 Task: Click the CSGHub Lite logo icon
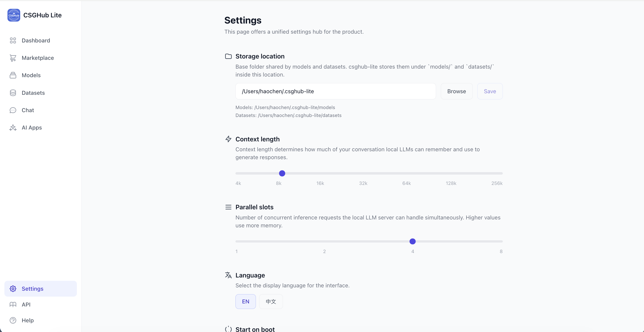click(14, 15)
